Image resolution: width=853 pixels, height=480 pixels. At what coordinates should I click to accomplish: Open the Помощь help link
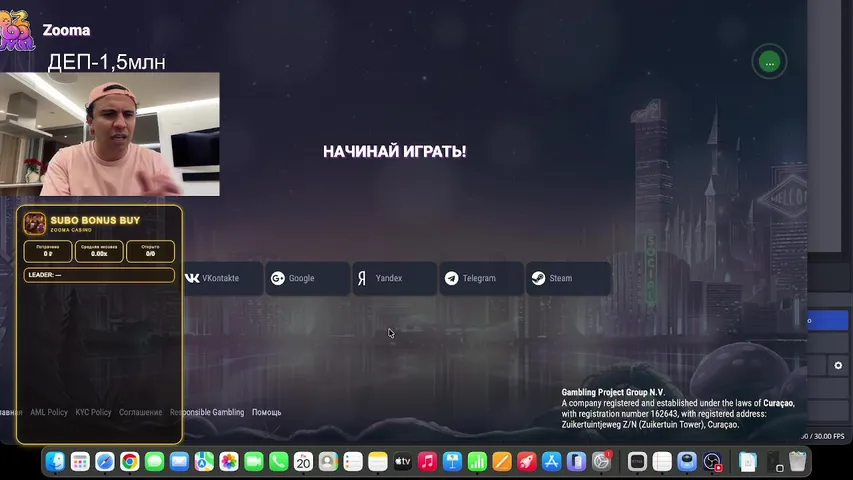coord(266,412)
